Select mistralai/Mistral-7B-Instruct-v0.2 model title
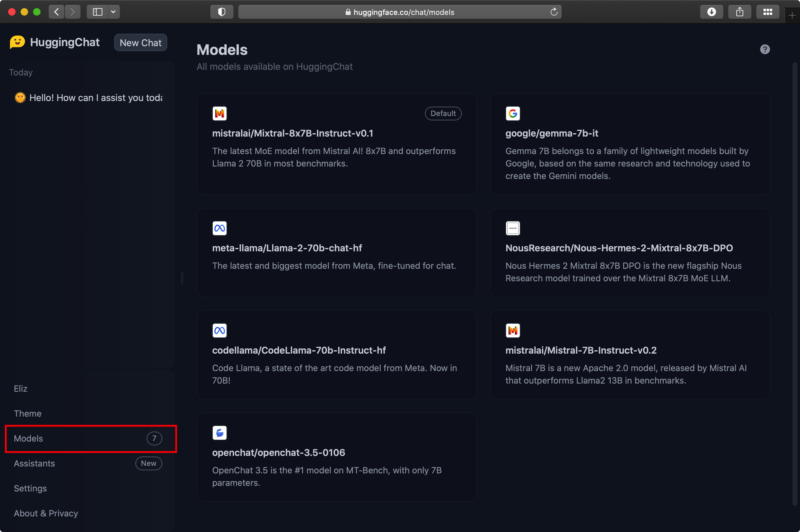This screenshot has width=800, height=532. tap(581, 350)
